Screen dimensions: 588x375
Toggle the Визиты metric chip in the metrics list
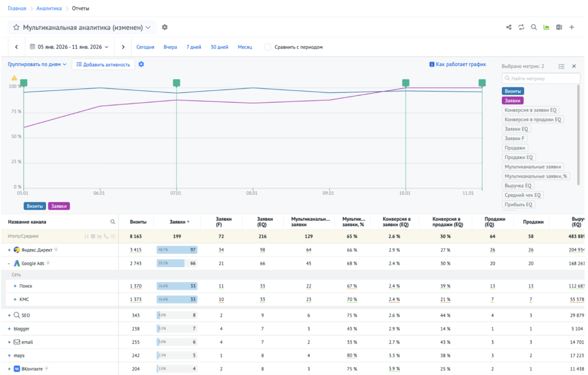pyautogui.click(x=513, y=91)
